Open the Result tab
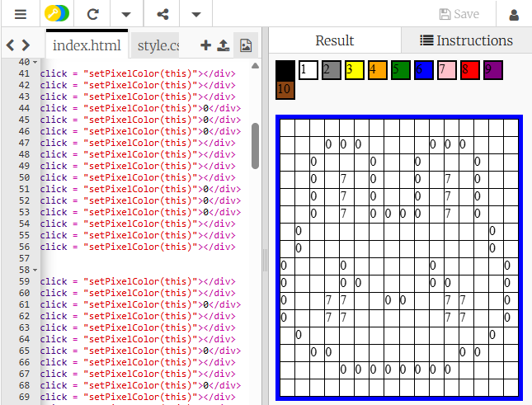 pyautogui.click(x=335, y=40)
